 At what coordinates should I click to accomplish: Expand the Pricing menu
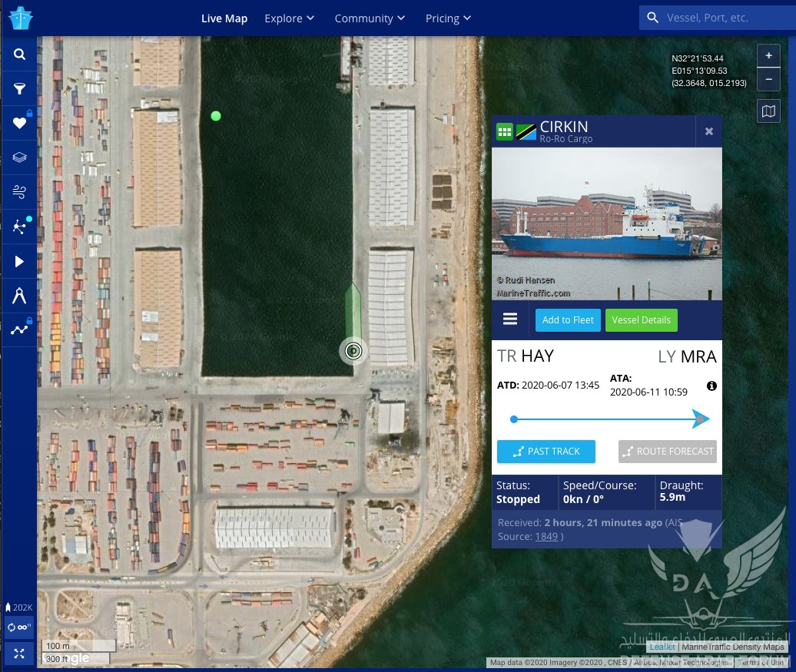[x=448, y=18]
